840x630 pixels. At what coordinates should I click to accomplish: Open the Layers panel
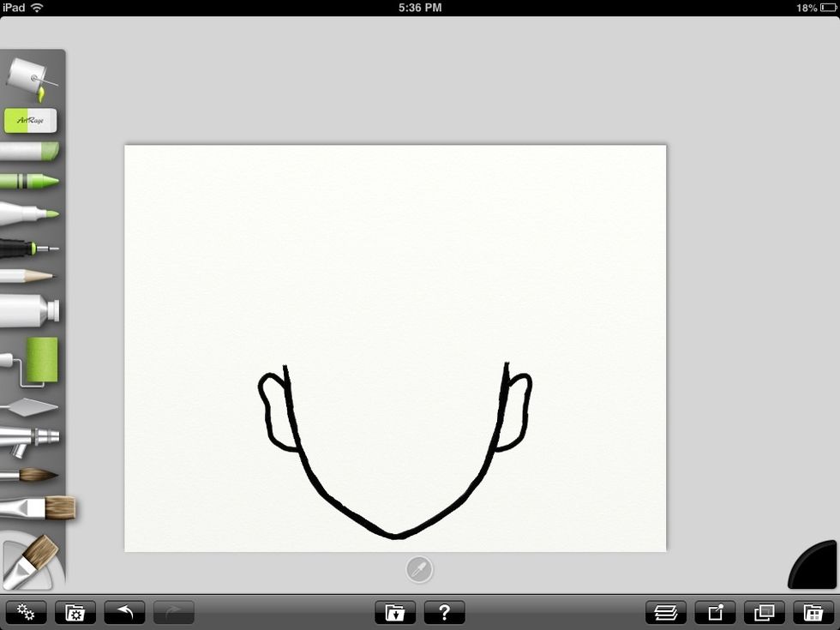point(666,612)
